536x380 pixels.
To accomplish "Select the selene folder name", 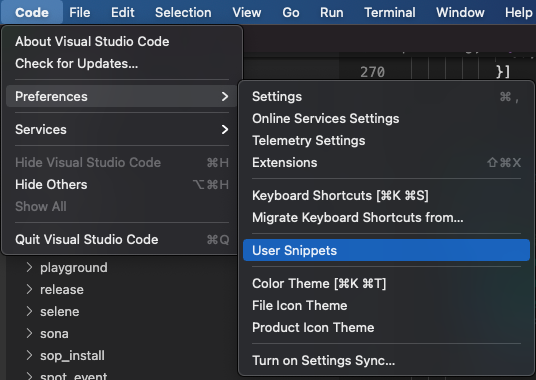I will (x=60, y=312).
